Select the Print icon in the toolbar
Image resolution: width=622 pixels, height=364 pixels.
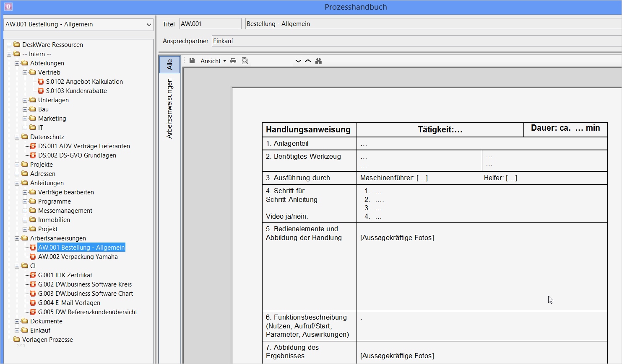pyautogui.click(x=233, y=61)
